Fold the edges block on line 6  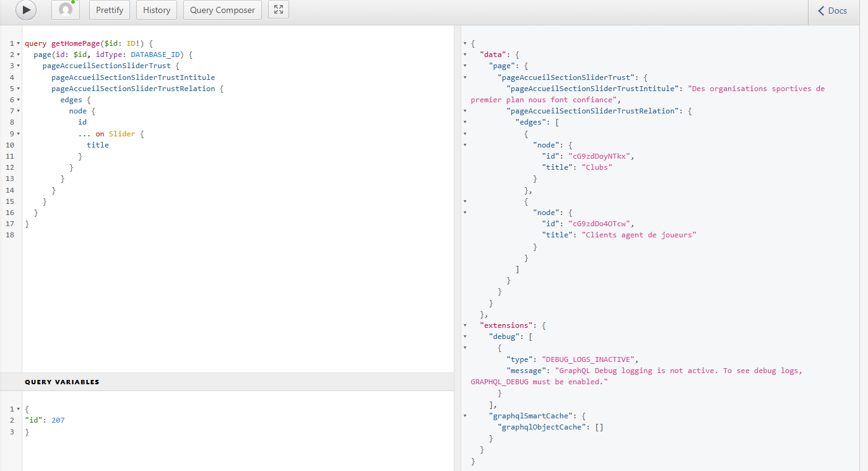[19, 100]
